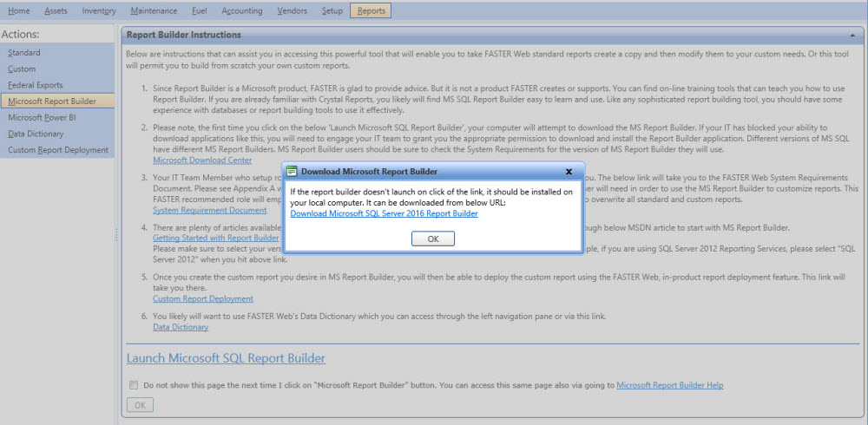Check 'Do not show this page' checkbox
Viewport: 868px width, 425px height.
[x=134, y=384]
